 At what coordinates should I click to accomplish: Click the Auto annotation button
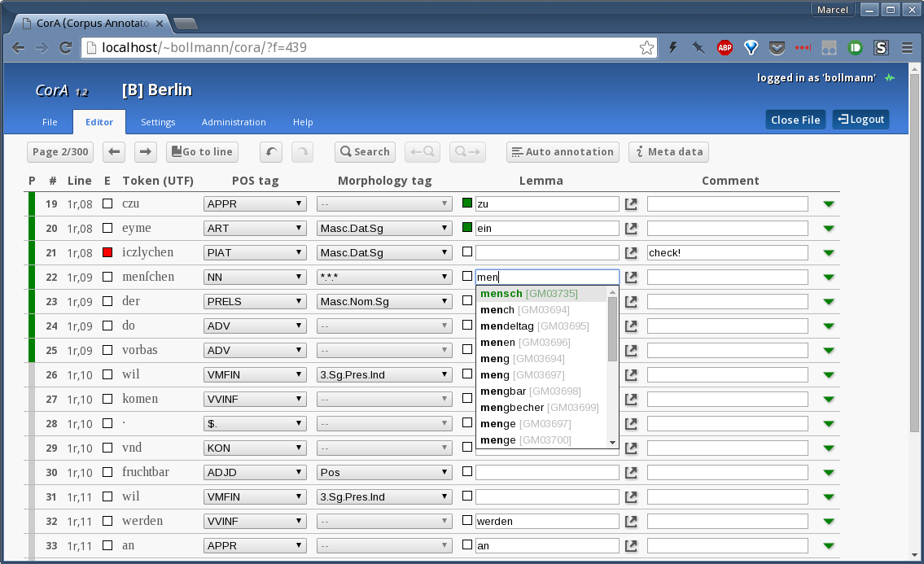coord(563,151)
